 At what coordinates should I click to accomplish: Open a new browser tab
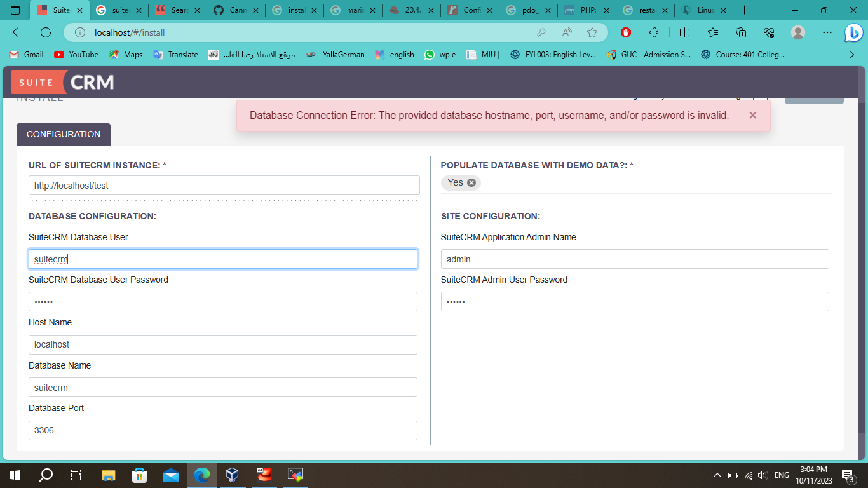744,10
